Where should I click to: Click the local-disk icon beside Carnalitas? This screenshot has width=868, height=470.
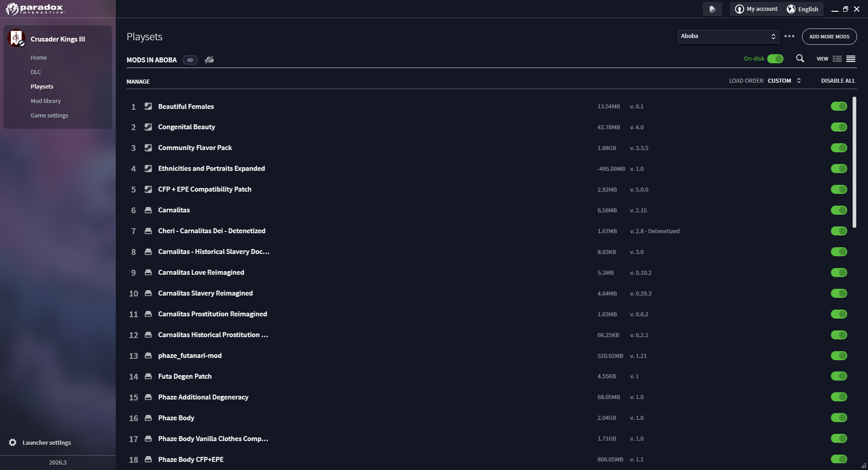148,210
